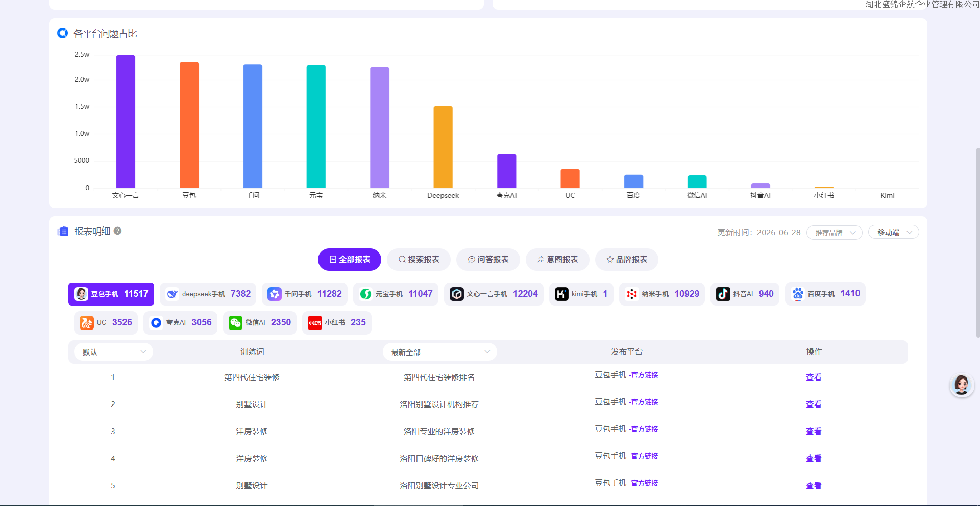Image resolution: width=980 pixels, height=506 pixels.
Task: Click the 百度手机 paw icon
Action: [798, 294]
